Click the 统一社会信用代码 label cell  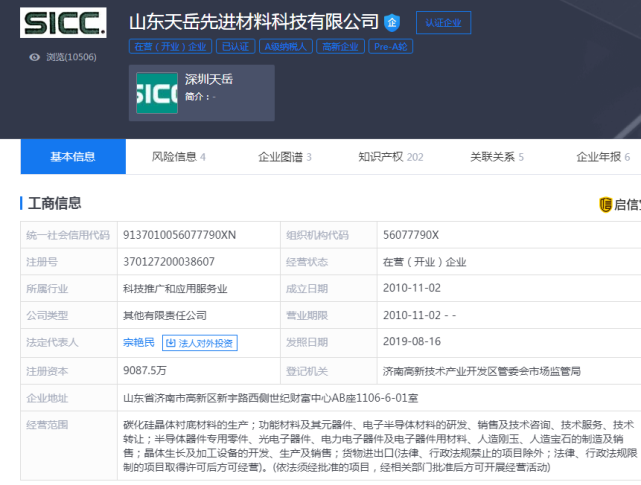tap(69, 235)
